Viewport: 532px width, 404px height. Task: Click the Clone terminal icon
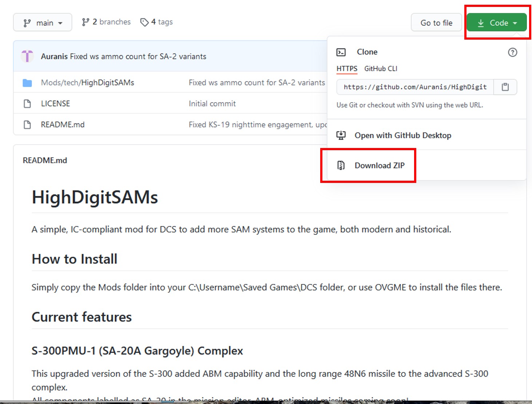click(341, 52)
